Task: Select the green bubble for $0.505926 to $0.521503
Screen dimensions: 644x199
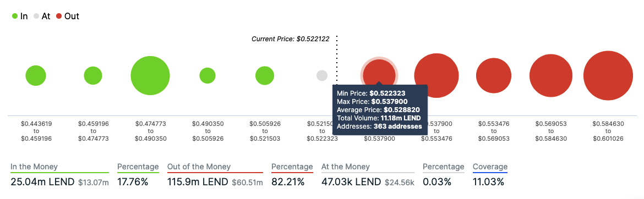Action: tap(265, 75)
